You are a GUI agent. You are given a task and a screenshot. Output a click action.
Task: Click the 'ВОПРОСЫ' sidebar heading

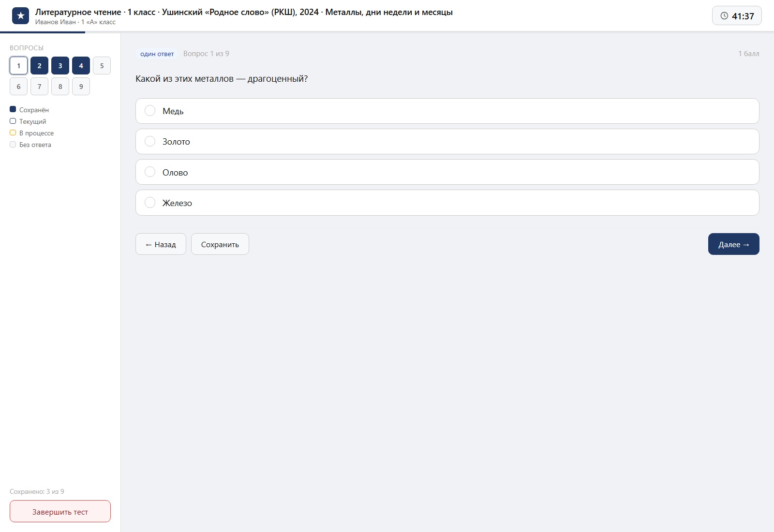[27, 48]
